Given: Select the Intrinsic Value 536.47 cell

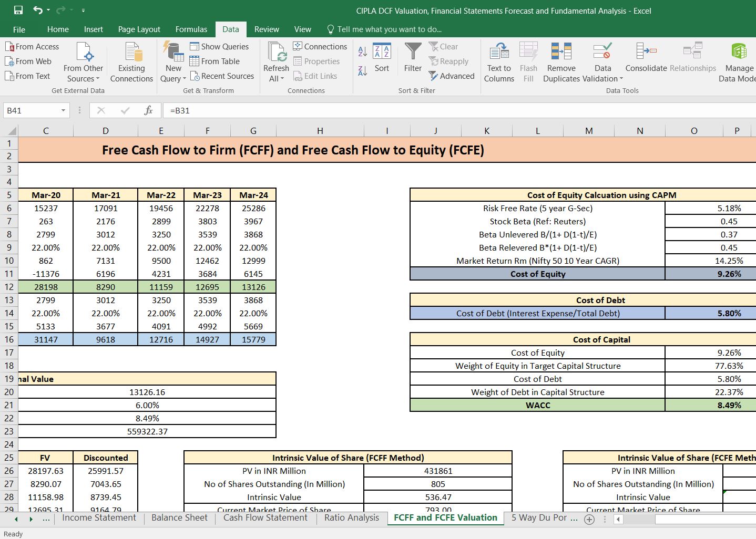Looking at the screenshot, I should click(438, 497).
